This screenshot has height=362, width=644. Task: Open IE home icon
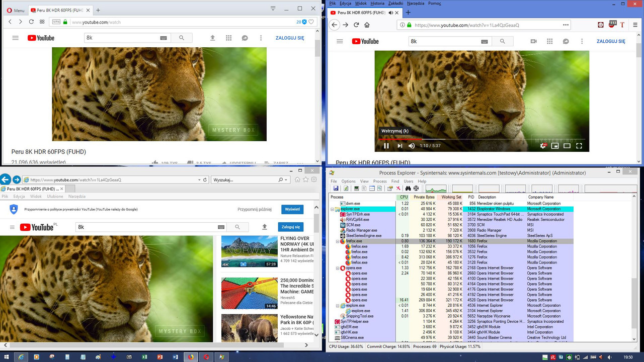pos(298,179)
